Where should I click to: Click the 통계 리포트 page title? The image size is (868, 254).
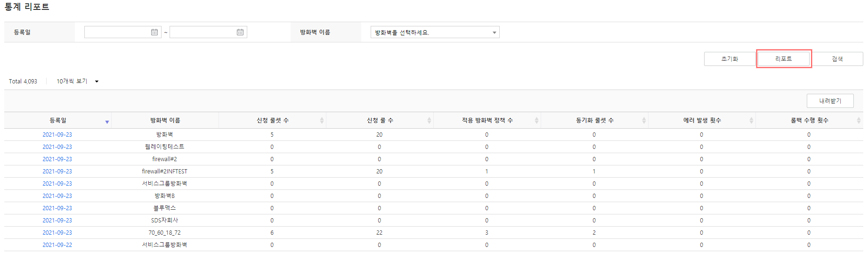click(27, 7)
